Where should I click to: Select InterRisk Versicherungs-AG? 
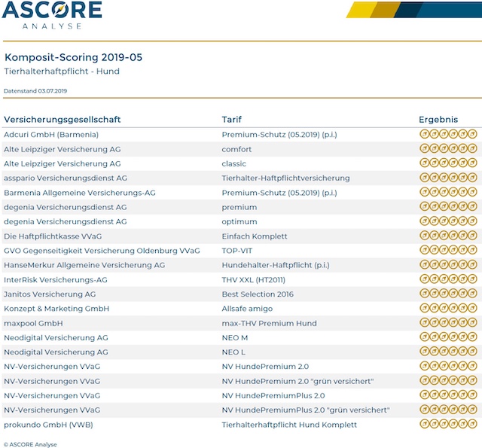click(x=56, y=280)
